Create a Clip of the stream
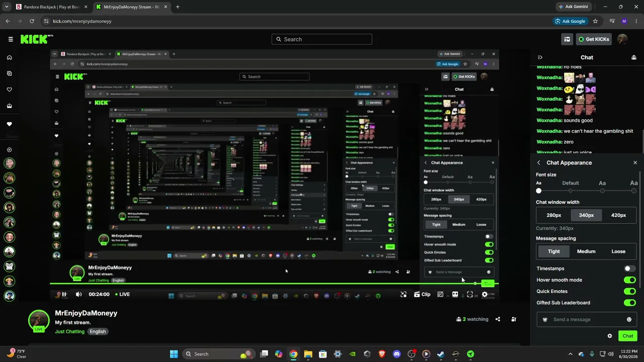Image resolution: width=644 pixels, height=362 pixels. (422, 294)
